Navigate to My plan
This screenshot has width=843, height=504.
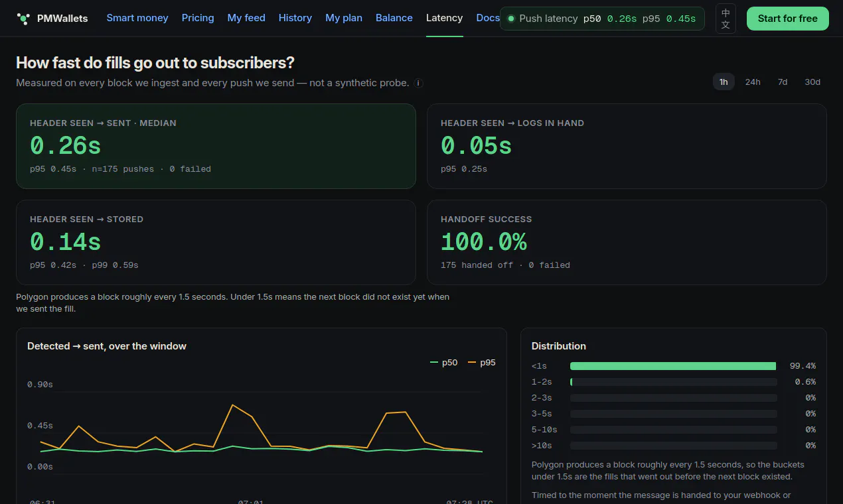click(x=344, y=18)
